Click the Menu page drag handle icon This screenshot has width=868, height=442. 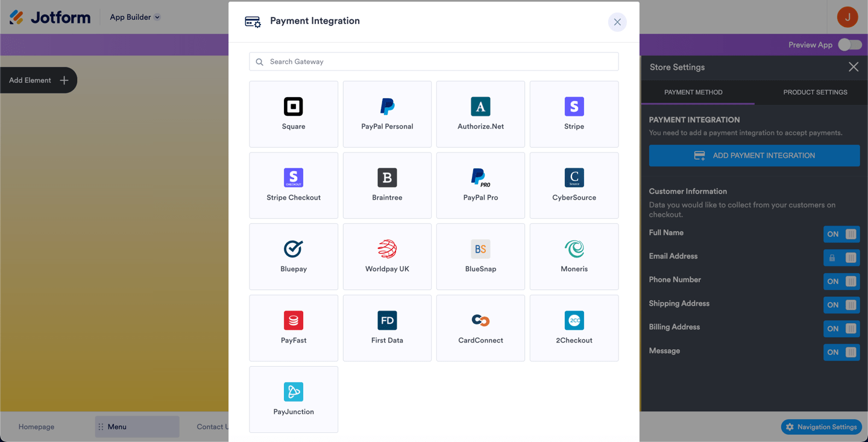click(x=101, y=427)
